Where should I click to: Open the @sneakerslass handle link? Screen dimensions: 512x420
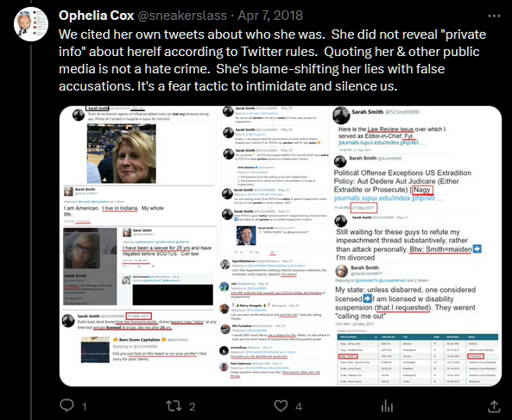click(182, 16)
